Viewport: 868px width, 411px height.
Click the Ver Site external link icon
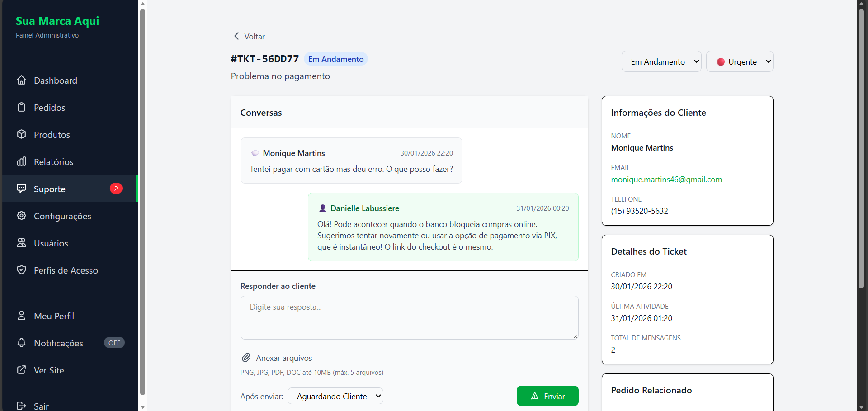pyautogui.click(x=21, y=370)
